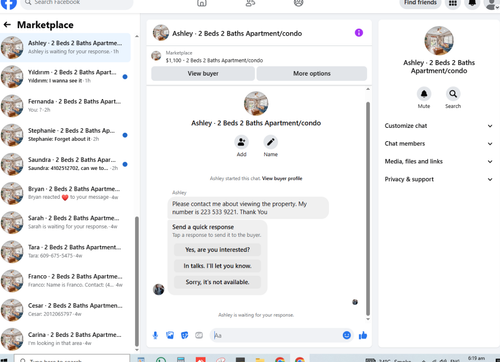Click Ashley's phone number message bubble
Screen dimensions: 500x362
(x=248, y=208)
